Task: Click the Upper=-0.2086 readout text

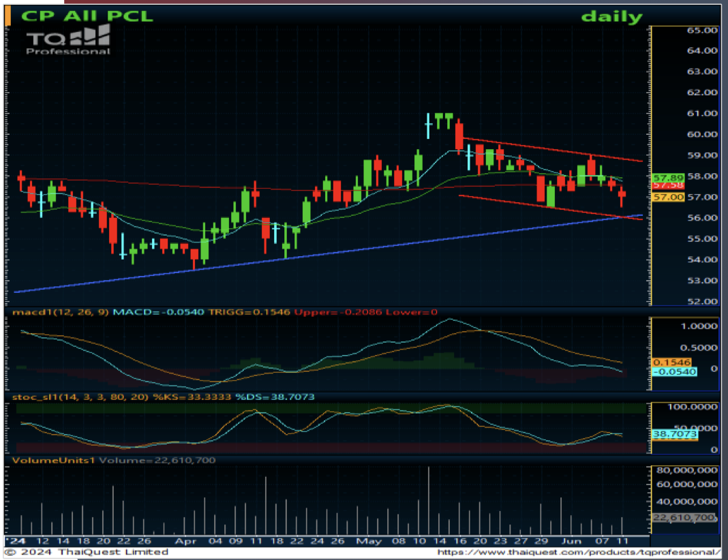Action: (x=338, y=312)
